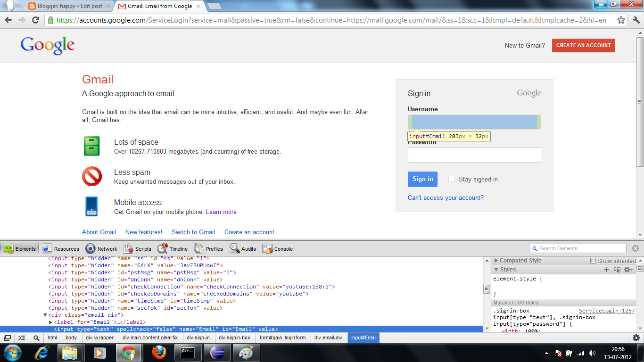Select html in the breadcrumb bar
Image resolution: width=644 pixels, height=362 pixels.
click(52, 338)
